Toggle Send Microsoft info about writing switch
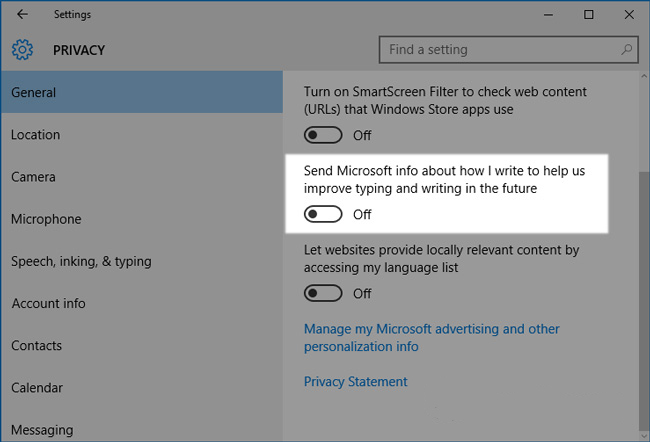 click(323, 214)
